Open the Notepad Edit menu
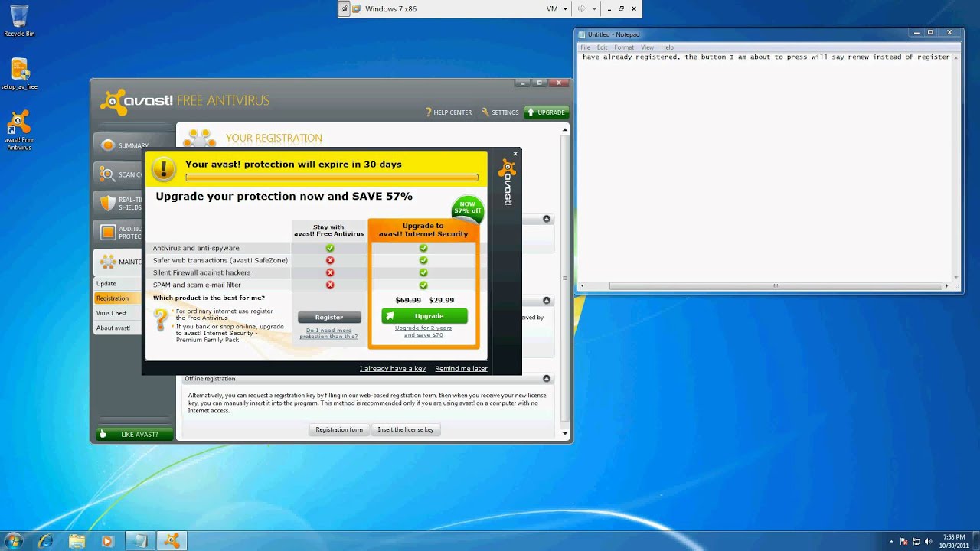This screenshot has width=980, height=551. coord(603,47)
